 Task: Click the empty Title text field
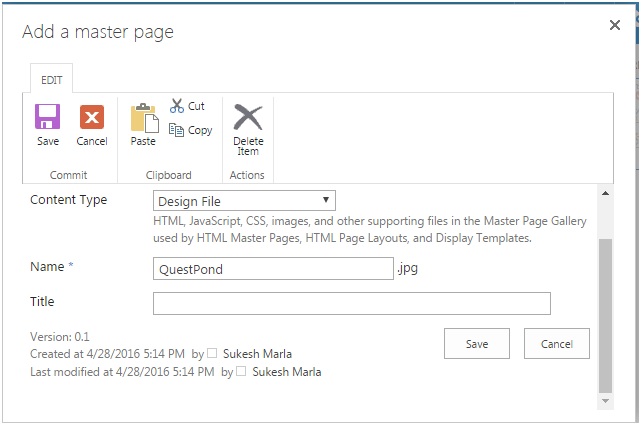pyautogui.click(x=352, y=303)
